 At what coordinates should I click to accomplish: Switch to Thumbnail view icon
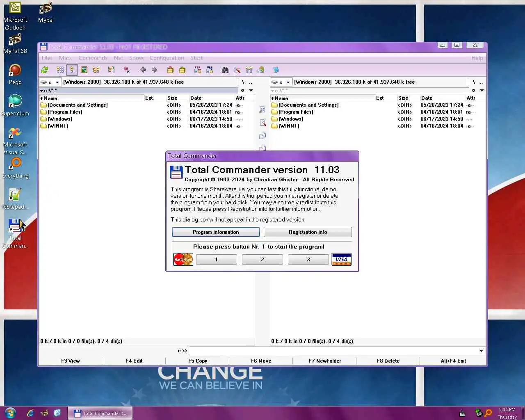pos(84,70)
